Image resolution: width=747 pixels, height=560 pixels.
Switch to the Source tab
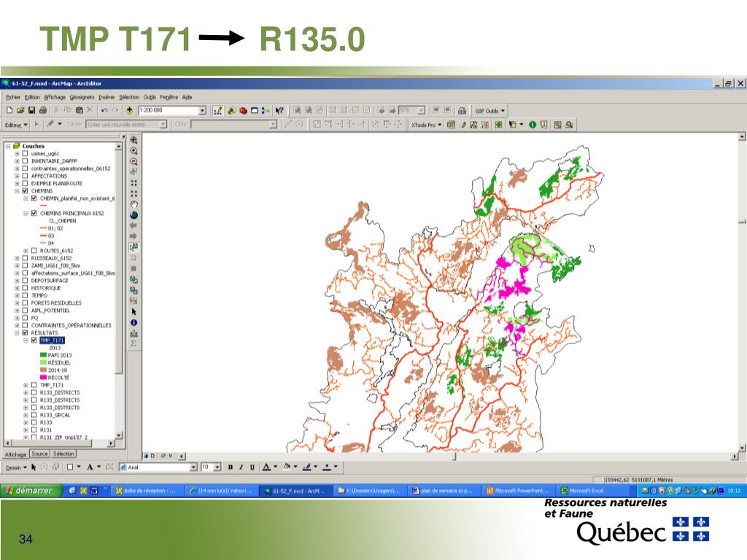tap(39, 454)
